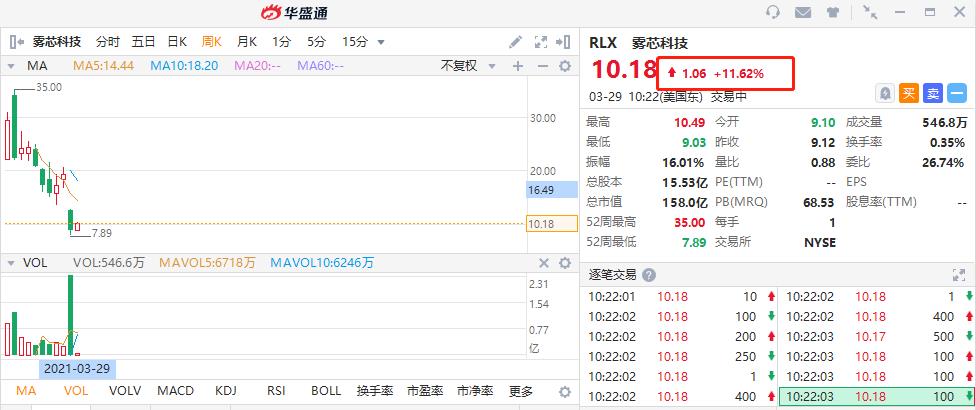Screen dimensions: 976x410
Task: Expand the tick-by-tick trades panel
Action: (x=959, y=275)
